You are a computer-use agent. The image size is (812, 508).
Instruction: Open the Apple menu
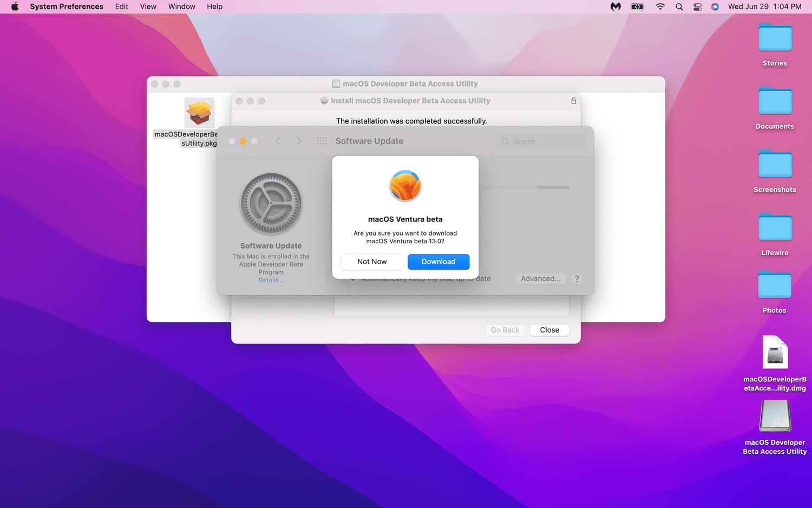15,6
